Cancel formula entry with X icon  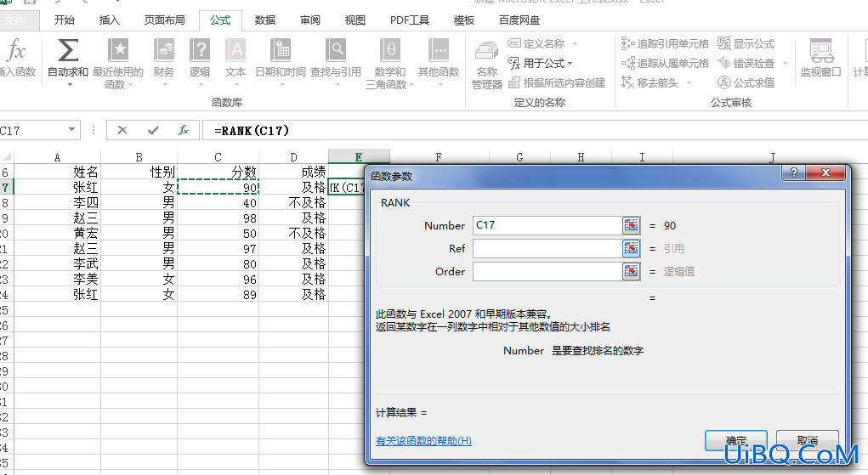click(122, 130)
